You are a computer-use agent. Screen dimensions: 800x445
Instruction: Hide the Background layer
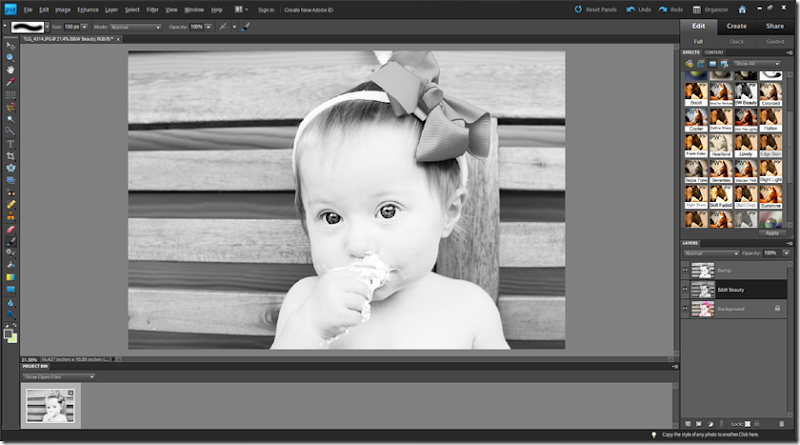(x=685, y=309)
